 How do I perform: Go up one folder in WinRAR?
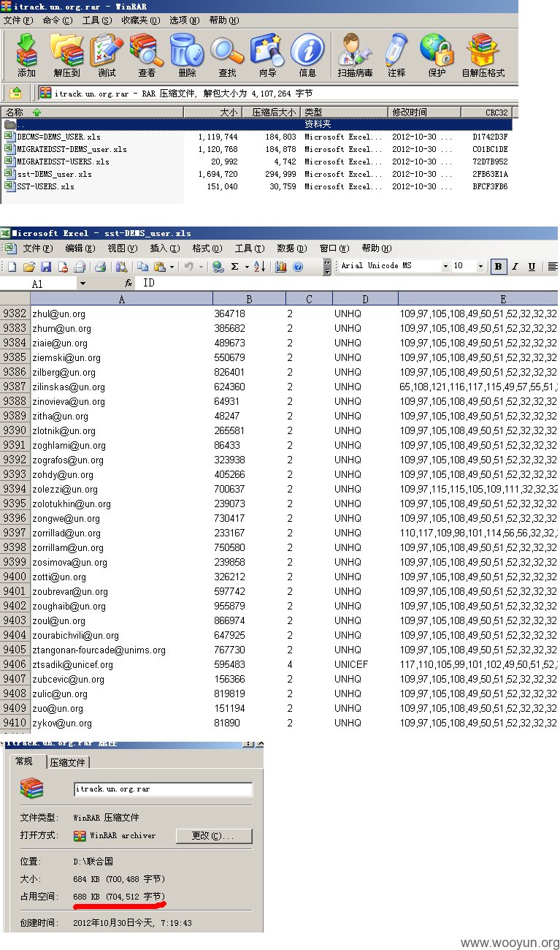[16, 93]
